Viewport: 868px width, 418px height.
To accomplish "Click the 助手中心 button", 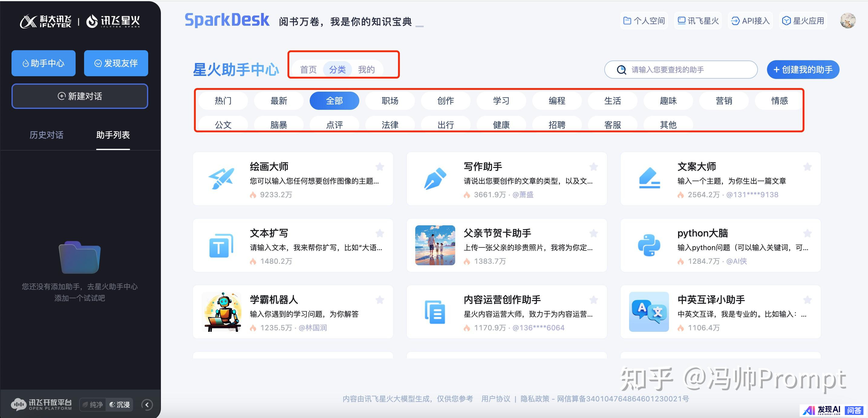I will coord(44,64).
